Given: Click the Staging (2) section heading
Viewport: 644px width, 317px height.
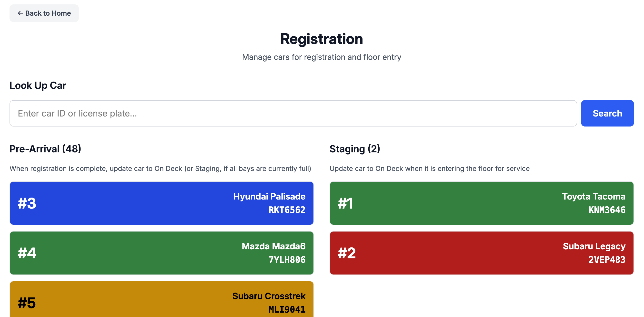Looking at the screenshot, I should coord(354,149).
